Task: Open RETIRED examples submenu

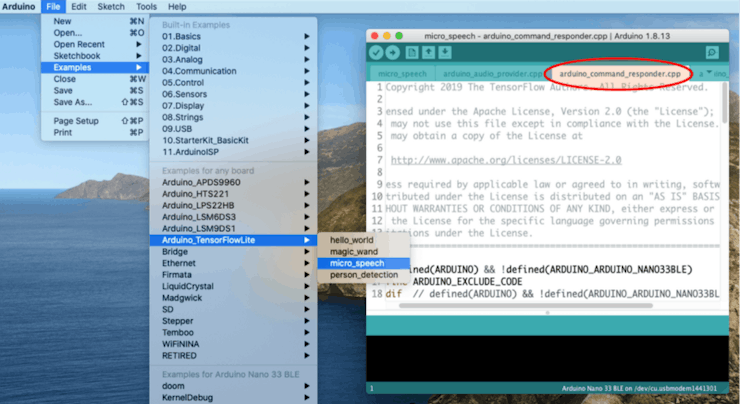Action: tap(233, 356)
